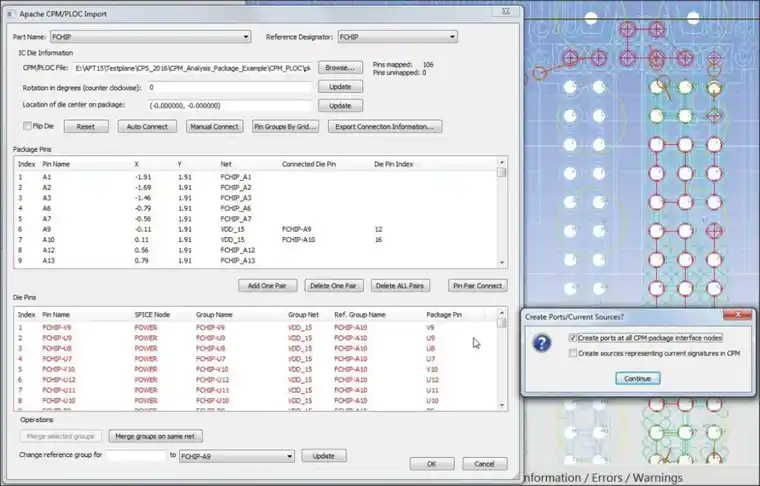
Task: Click the FCHIP-A9 connected die pin cell
Action: [x=297, y=229]
